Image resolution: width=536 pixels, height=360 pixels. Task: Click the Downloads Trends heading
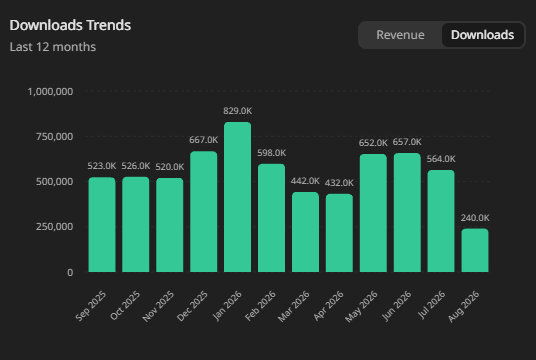(x=70, y=25)
